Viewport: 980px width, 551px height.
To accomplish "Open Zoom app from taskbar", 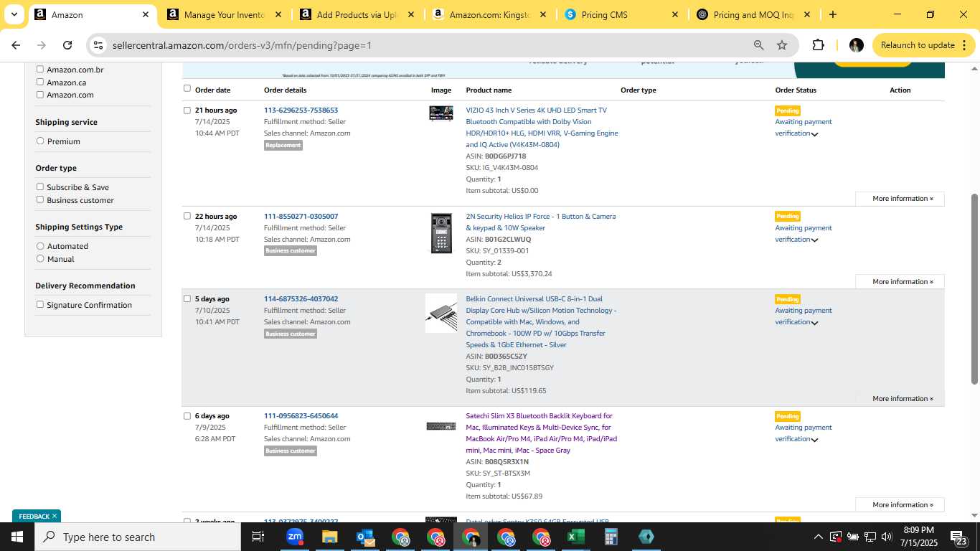I will (295, 537).
